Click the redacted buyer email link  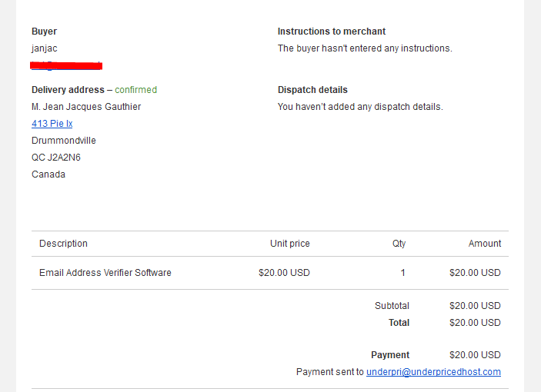click(66, 65)
